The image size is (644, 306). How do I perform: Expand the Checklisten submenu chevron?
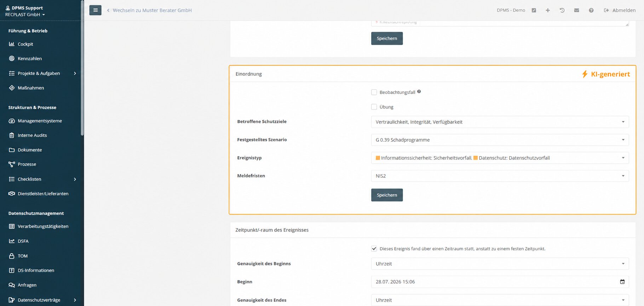point(75,179)
